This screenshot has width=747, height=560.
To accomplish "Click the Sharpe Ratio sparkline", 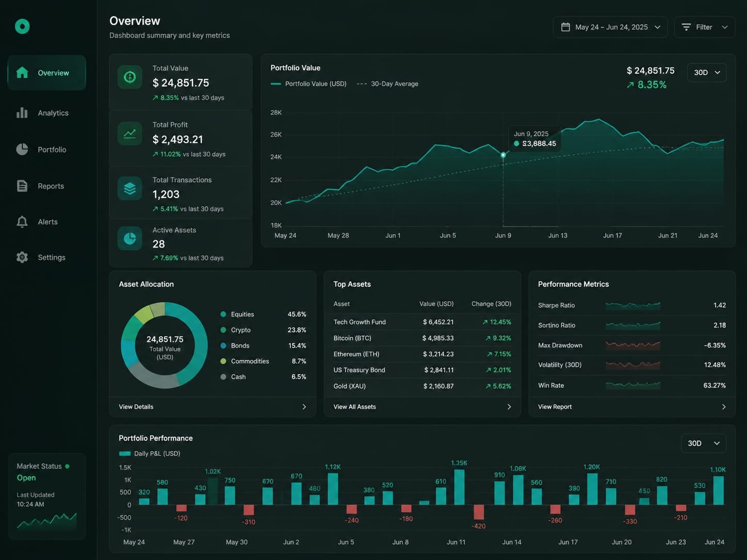I will point(633,305).
